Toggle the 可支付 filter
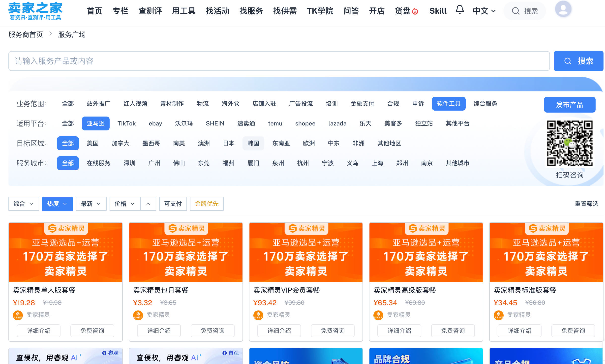The height and width of the screenshot is (364, 605). pyautogui.click(x=173, y=204)
